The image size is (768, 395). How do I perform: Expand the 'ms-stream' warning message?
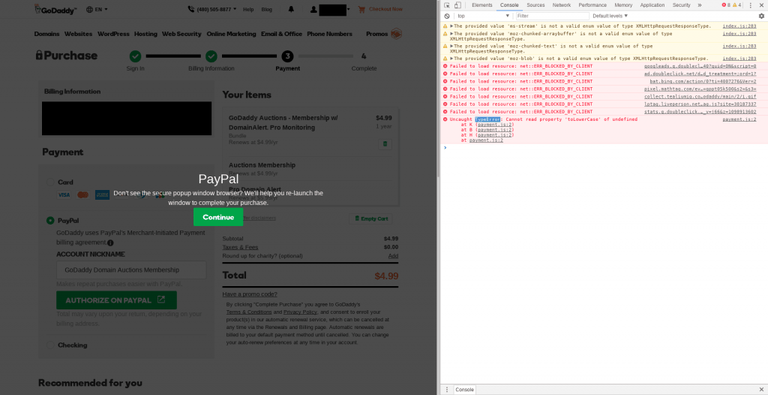tap(452, 26)
